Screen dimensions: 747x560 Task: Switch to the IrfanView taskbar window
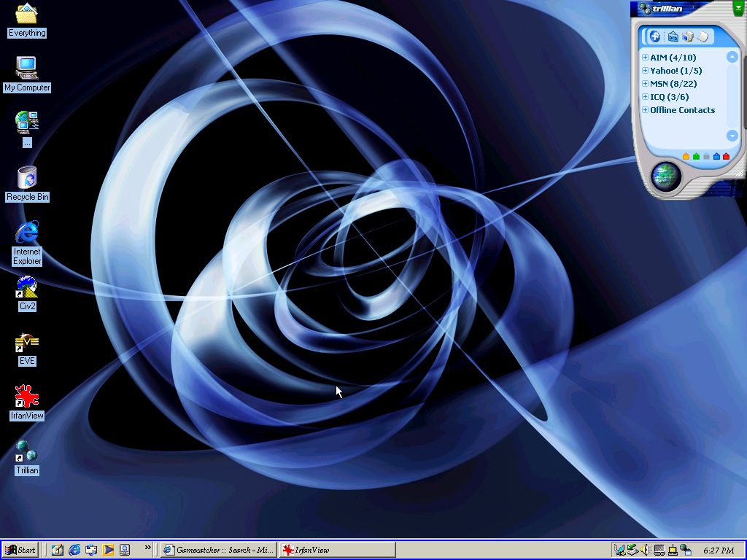(x=337, y=550)
